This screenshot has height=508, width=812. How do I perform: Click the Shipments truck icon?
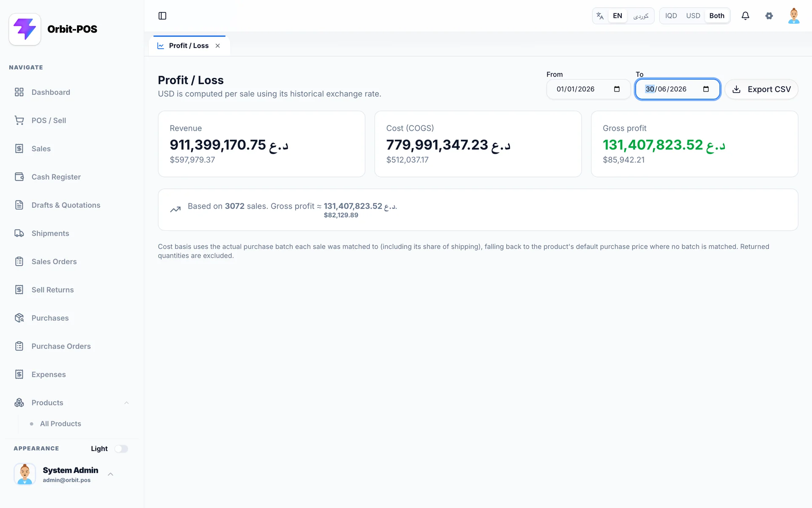point(19,233)
